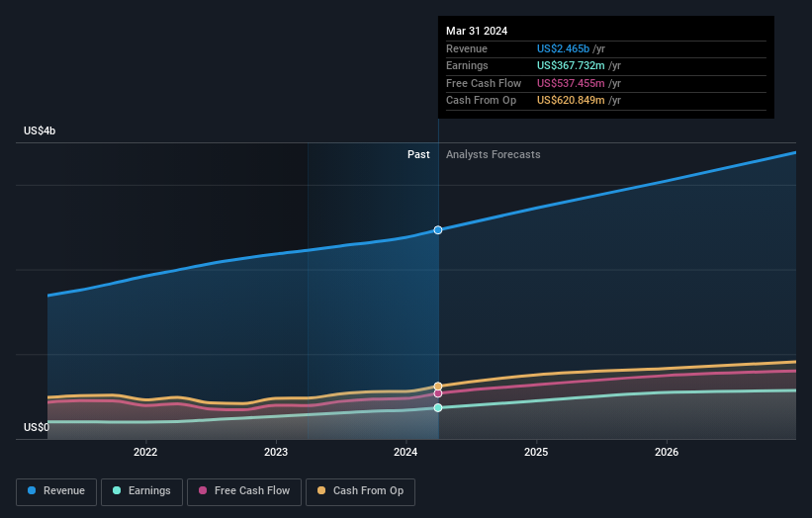Click the Revenue row label in tooltip
812x518 pixels.
(x=467, y=48)
